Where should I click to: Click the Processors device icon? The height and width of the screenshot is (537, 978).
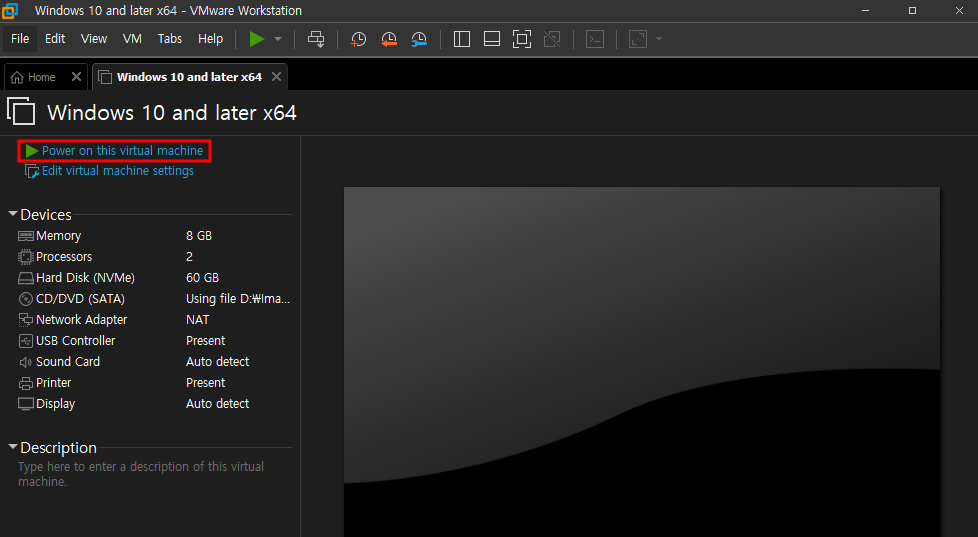pyautogui.click(x=26, y=257)
